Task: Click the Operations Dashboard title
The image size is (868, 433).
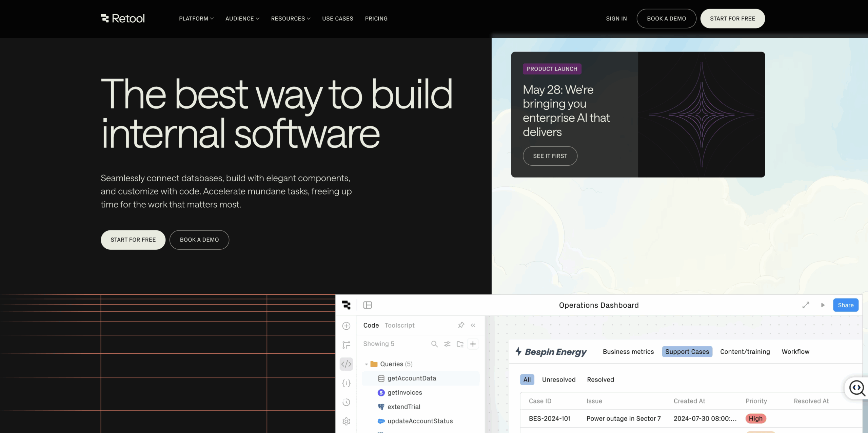Action: (x=599, y=305)
